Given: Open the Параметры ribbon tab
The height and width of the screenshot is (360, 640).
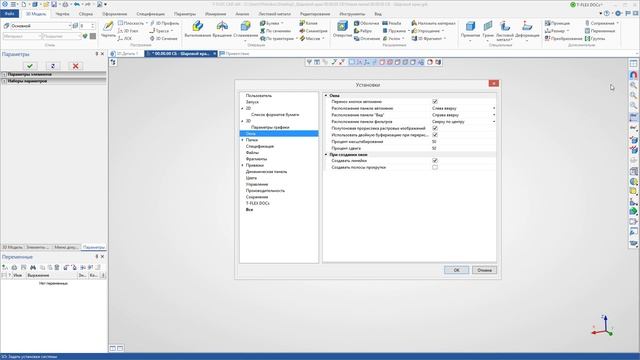Looking at the screenshot, I should [x=184, y=14].
